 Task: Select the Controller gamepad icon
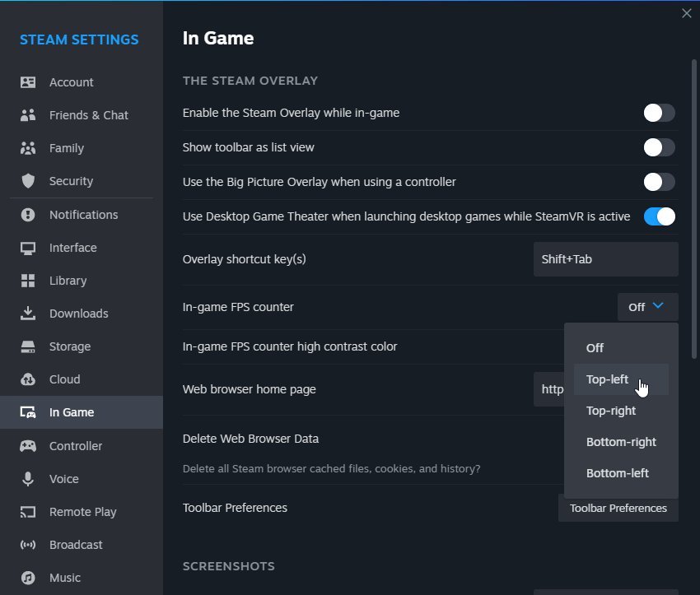click(28, 445)
